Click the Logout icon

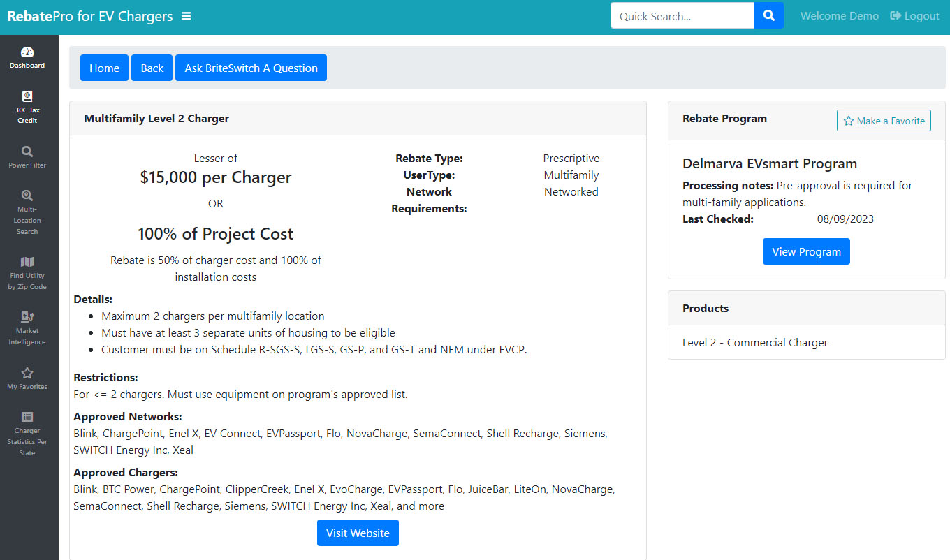tap(898, 15)
